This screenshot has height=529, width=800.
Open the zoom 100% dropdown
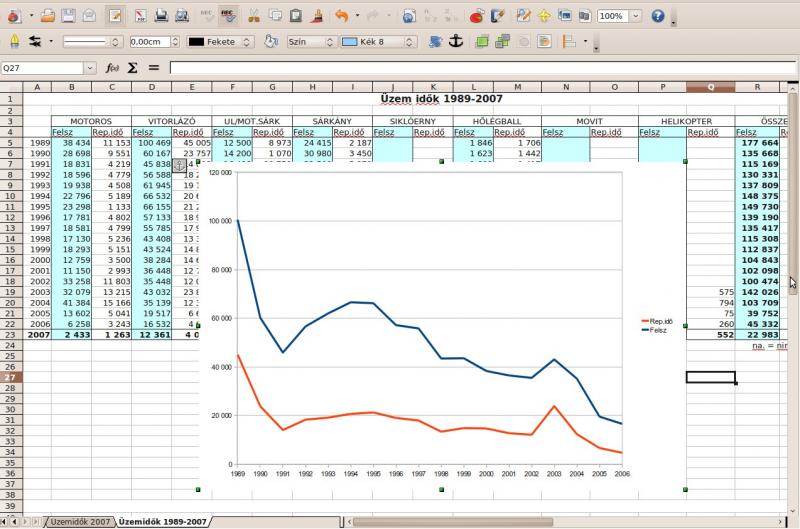click(x=637, y=16)
